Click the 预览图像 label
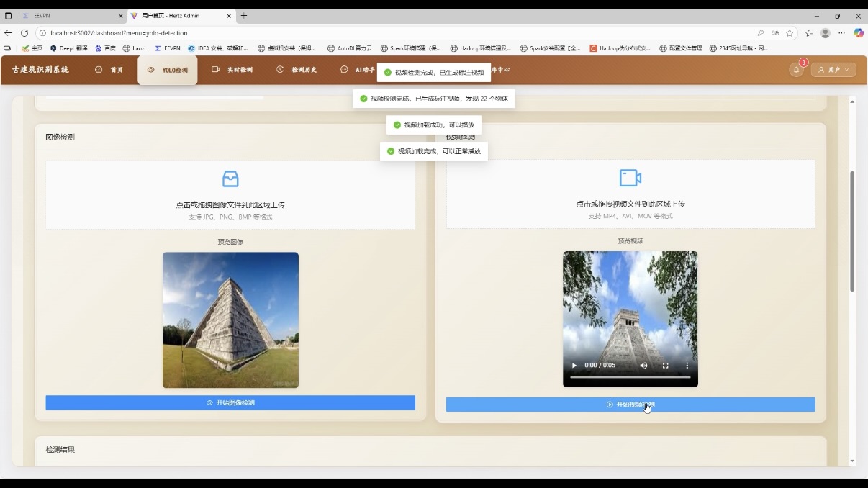Image resolution: width=868 pixels, height=488 pixels. (x=230, y=242)
